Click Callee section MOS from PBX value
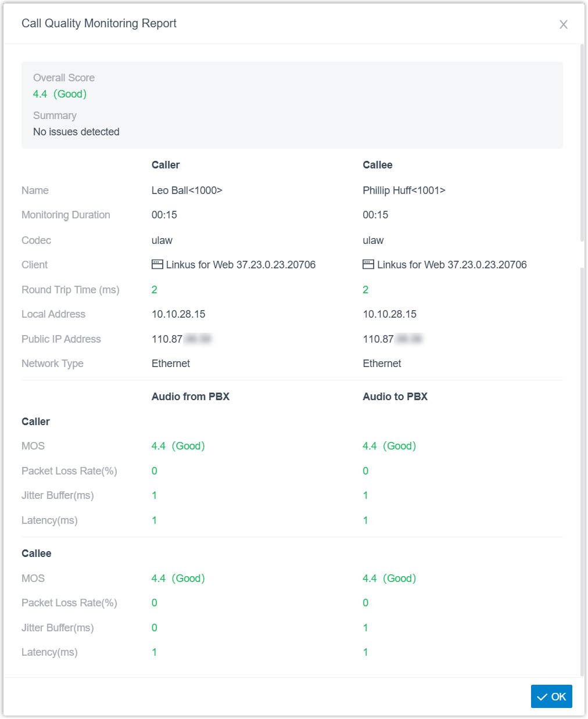The image size is (588, 719). tap(178, 578)
